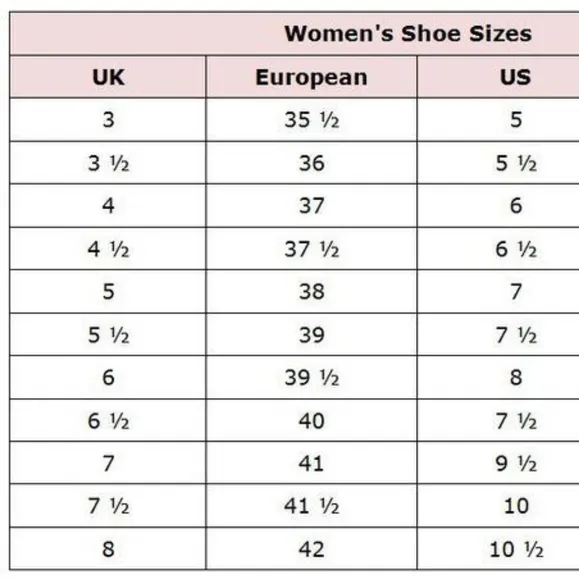Select European size 40 cell
The height and width of the screenshot is (580, 579).
(x=312, y=421)
